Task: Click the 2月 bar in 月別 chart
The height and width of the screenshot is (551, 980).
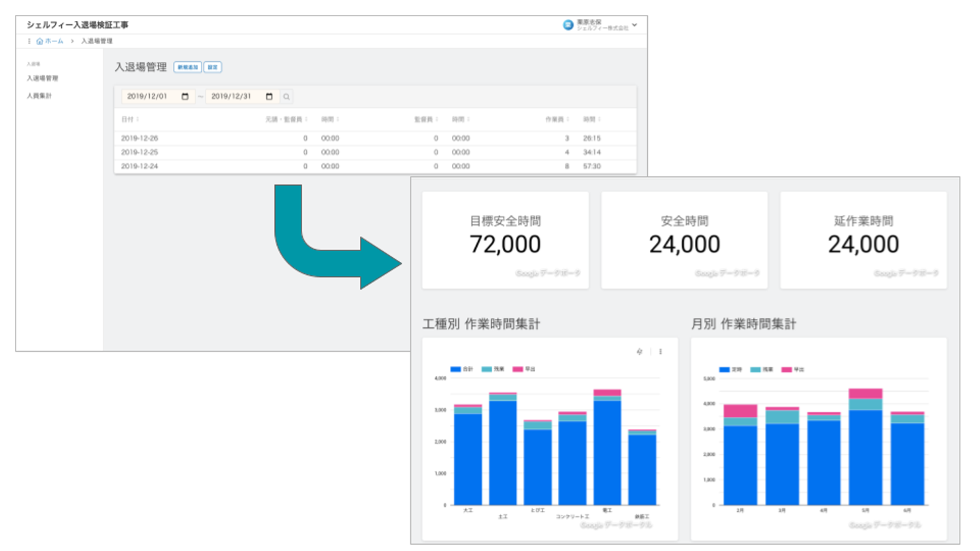Action: [741, 455]
